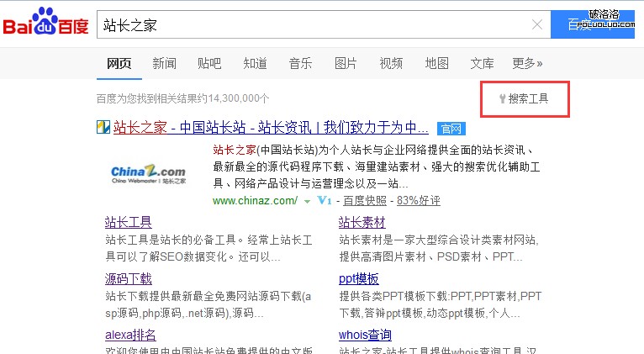Switch to the 新闻 tab
Screen dimensions: 644x354
(164, 63)
